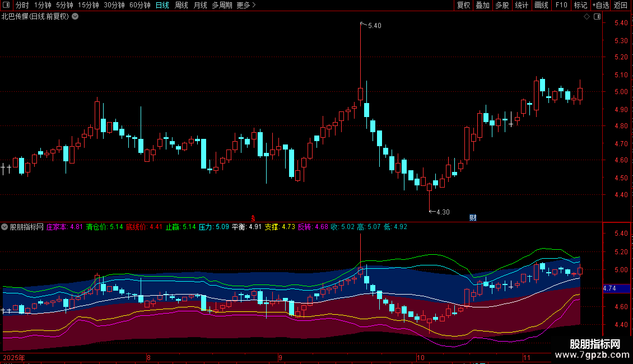The height and width of the screenshot is (364, 633).
Task: Expand the 股朋指标网 indicator dropdown
Action: [x=5, y=227]
